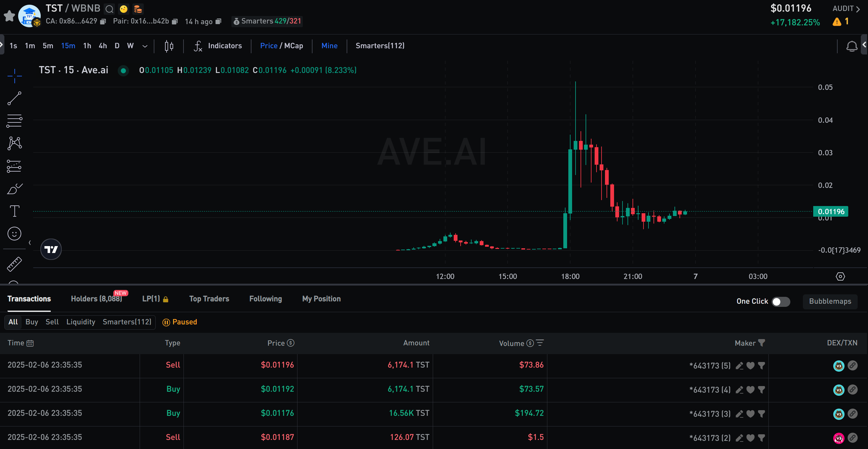Filter transactions to Sell only

[52, 322]
